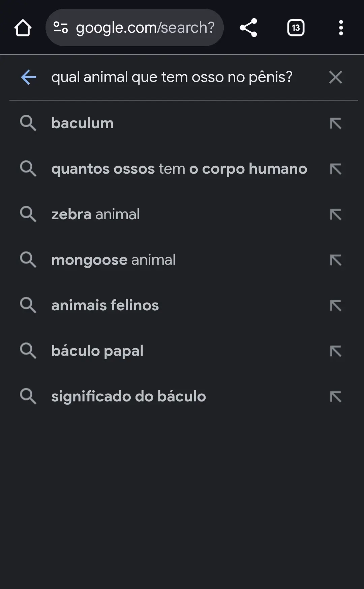Choose the "zebra animal" suggestion
This screenshot has width=364, height=589.
pos(95,214)
